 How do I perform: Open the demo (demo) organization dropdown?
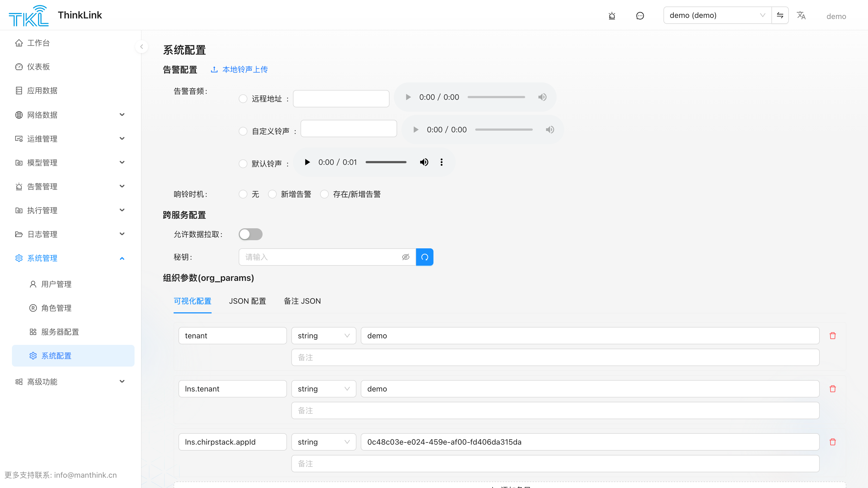pos(717,15)
